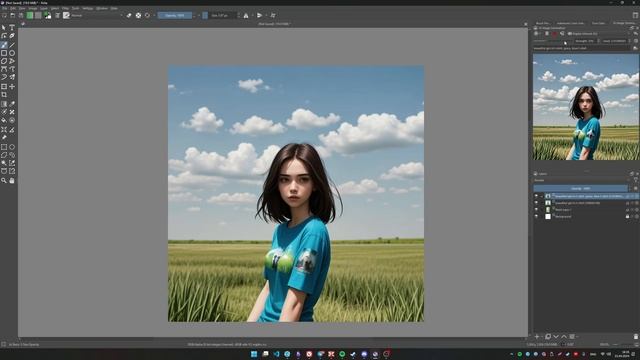Viewport: 640px width, 360px height.
Task: Hide the Background layer
Action: coord(536,216)
